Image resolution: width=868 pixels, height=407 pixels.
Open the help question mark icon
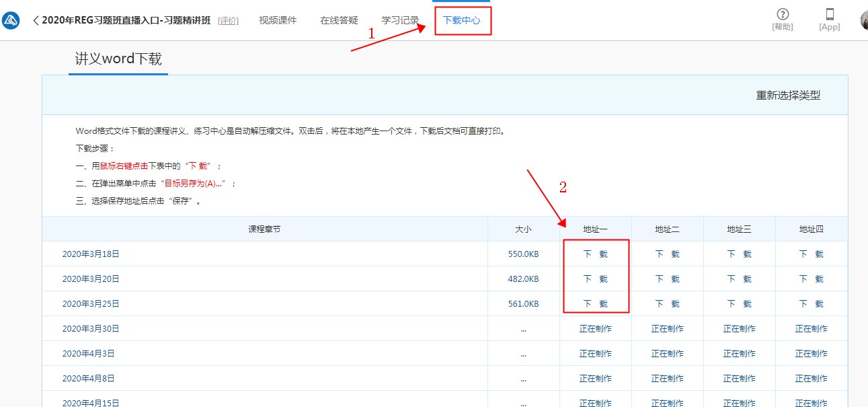coord(783,15)
